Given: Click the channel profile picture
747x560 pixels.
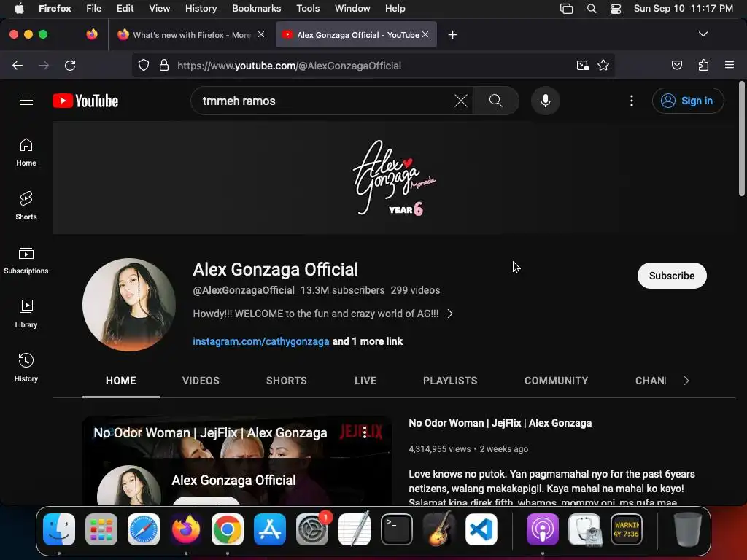Looking at the screenshot, I should pyautogui.click(x=129, y=305).
